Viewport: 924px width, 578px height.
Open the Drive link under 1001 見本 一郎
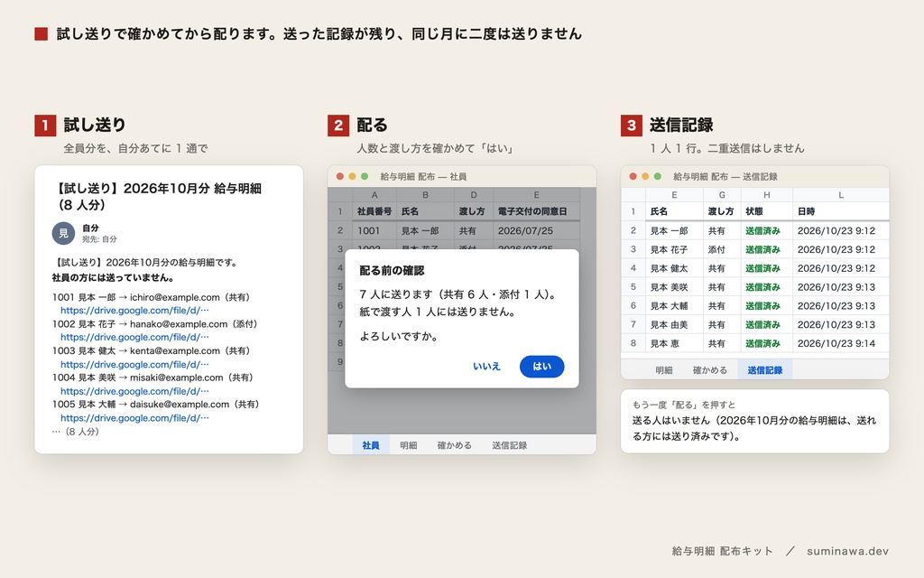pyautogui.click(x=134, y=311)
